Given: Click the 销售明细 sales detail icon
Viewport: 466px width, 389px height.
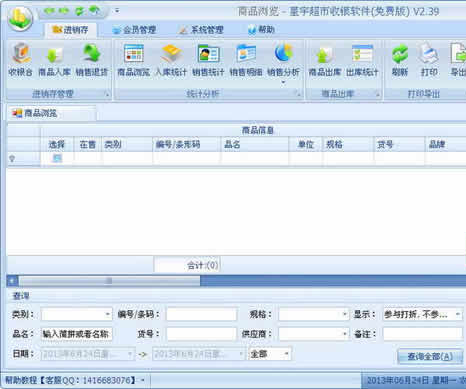Looking at the screenshot, I should (x=246, y=60).
